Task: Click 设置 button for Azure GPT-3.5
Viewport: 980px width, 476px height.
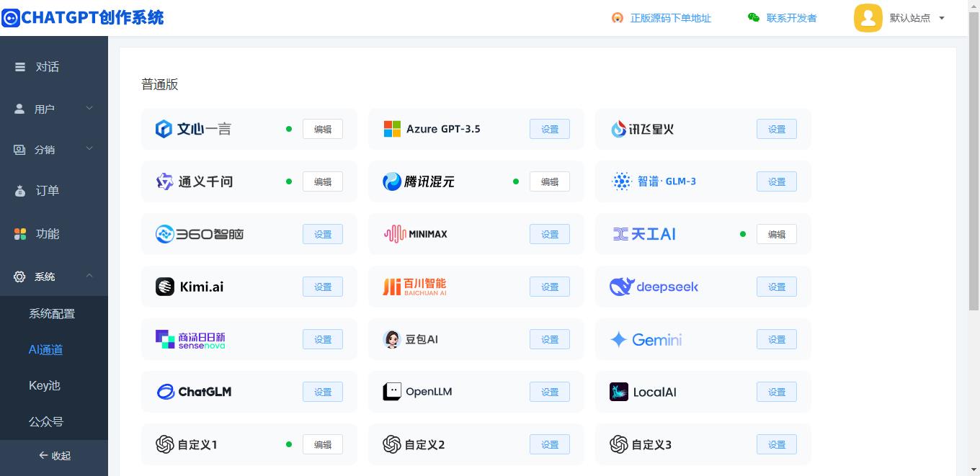Action: click(550, 130)
